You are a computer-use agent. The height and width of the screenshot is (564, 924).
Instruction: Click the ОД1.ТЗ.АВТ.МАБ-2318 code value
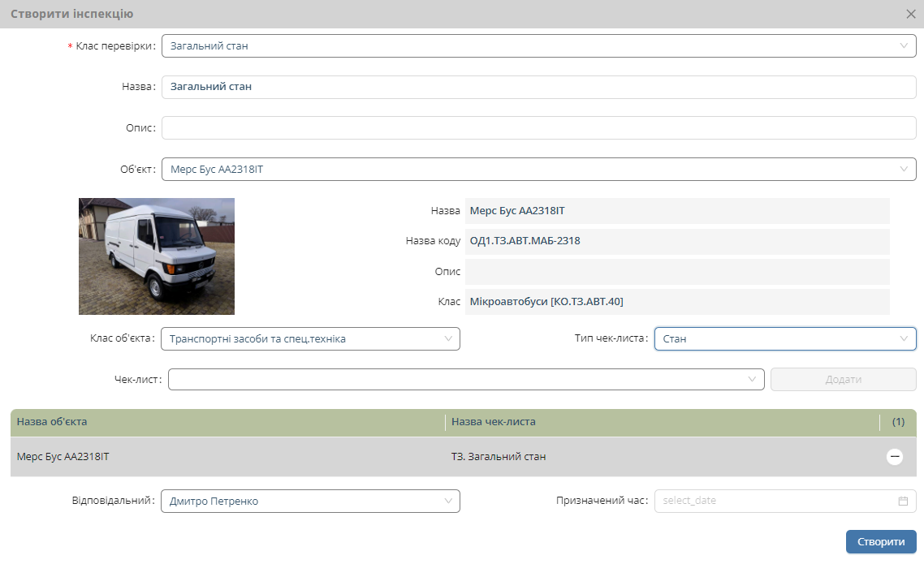526,240
